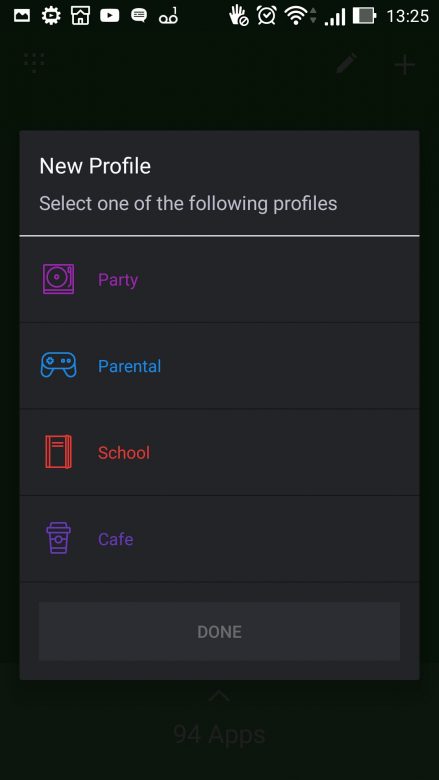Tap the plus add profile icon
The width and height of the screenshot is (439, 780).
(405, 64)
